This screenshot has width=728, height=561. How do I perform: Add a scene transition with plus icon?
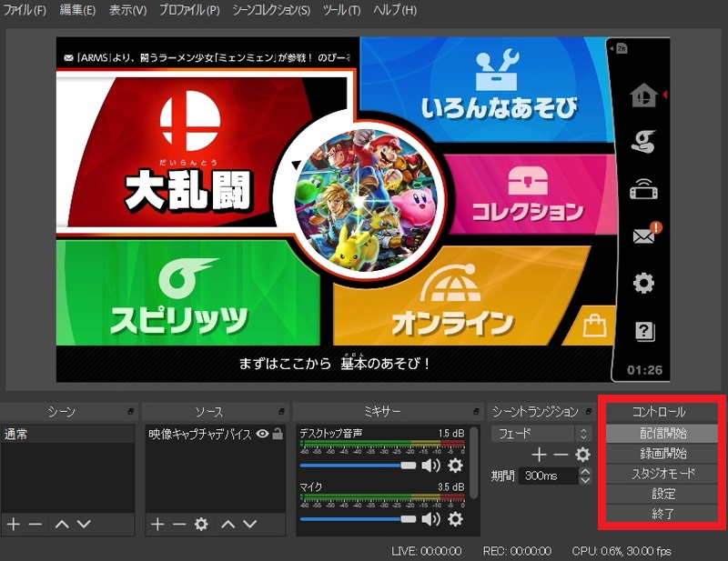tap(539, 455)
